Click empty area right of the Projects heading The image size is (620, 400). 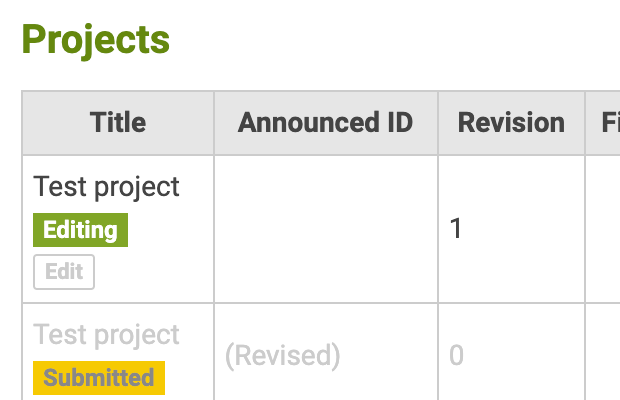400,40
